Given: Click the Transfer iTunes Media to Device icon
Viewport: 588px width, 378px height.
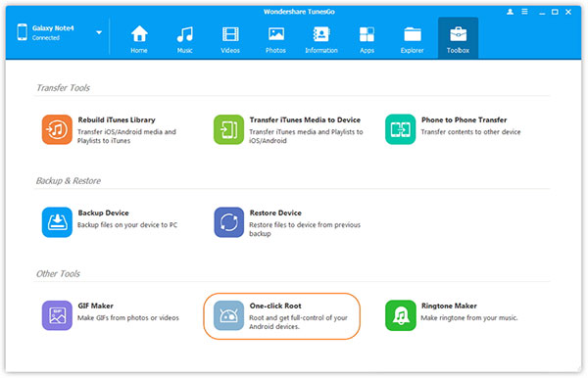Looking at the screenshot, I should click(x=228, y=129).
